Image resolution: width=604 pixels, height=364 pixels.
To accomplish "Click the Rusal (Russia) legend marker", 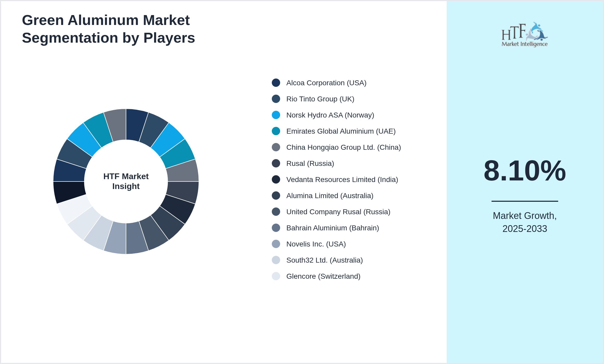I will click(x=276, y=163).
